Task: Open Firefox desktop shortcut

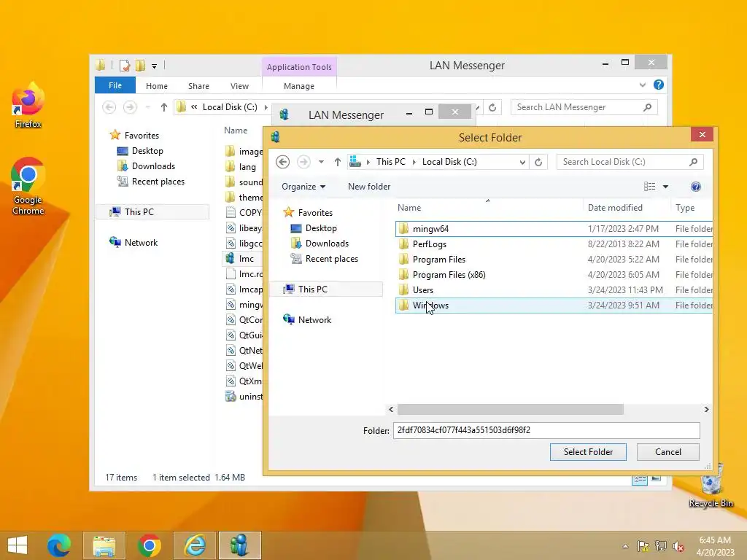Action: click(x=28, y=106)
